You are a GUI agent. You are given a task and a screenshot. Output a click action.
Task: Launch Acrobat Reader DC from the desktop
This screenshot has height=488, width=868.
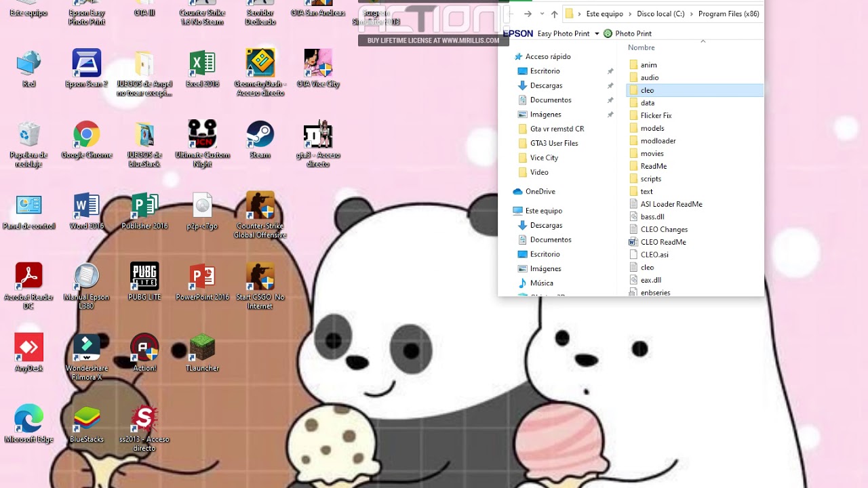(x=28, y=287)
